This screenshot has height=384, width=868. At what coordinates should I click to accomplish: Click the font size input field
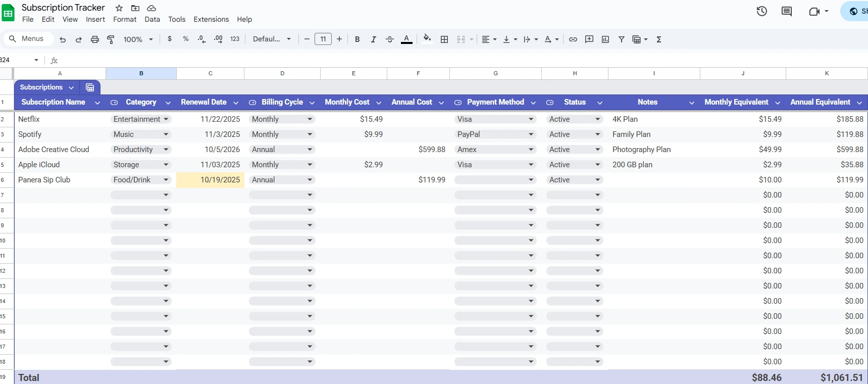coord(323,39)
